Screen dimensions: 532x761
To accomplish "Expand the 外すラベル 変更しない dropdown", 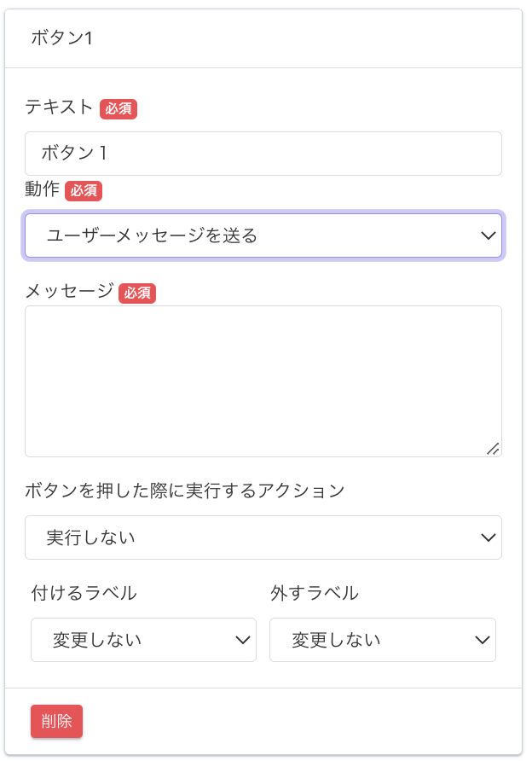I will click(383, 640).
